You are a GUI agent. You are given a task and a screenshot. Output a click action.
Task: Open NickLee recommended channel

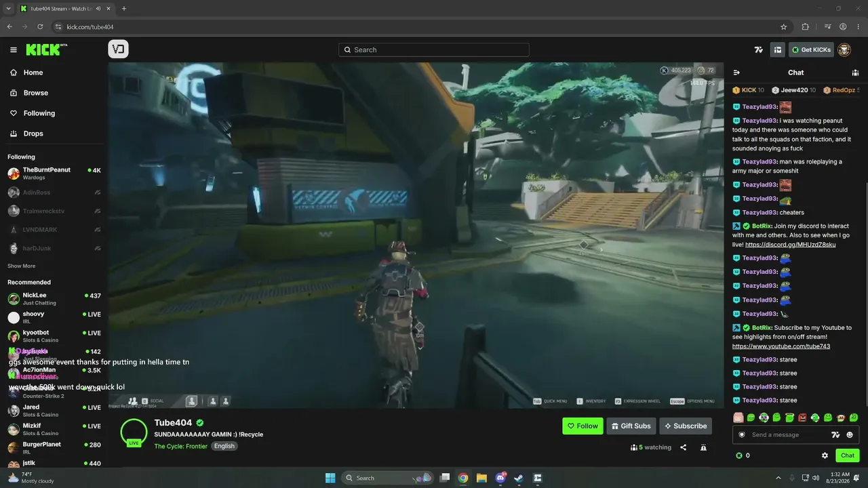[x=54, y=299]
